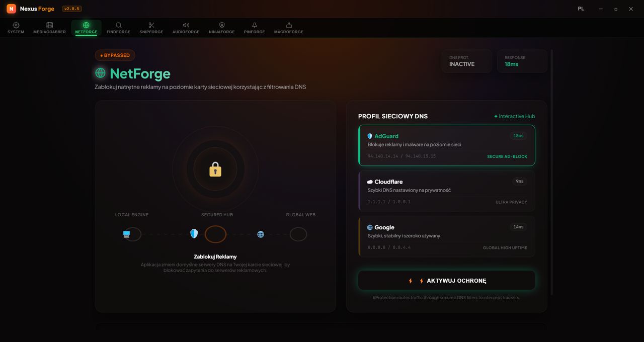
Task: Switch to the SNIPFORGE tab label
Action: (x=151, y=32)
